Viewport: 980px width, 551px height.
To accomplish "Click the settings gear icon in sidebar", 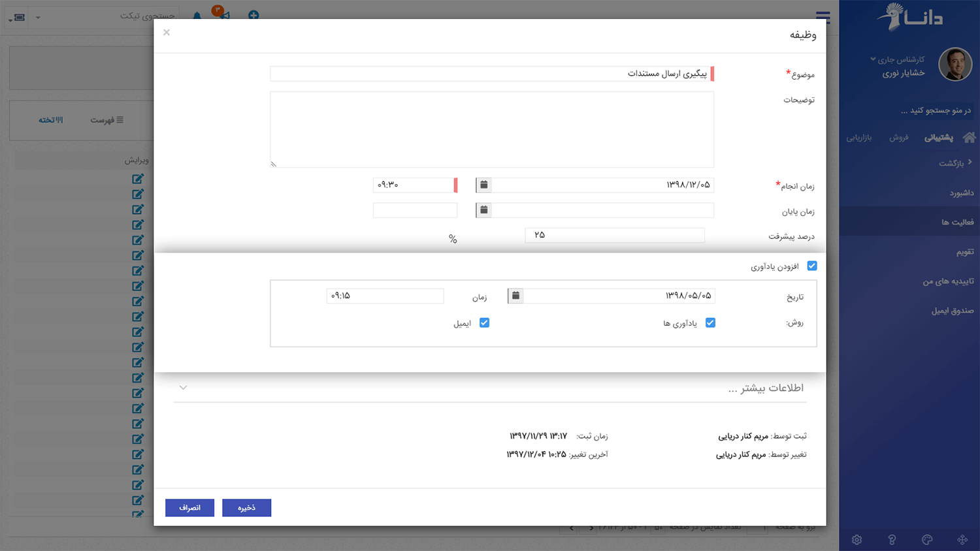I will 857,540.
